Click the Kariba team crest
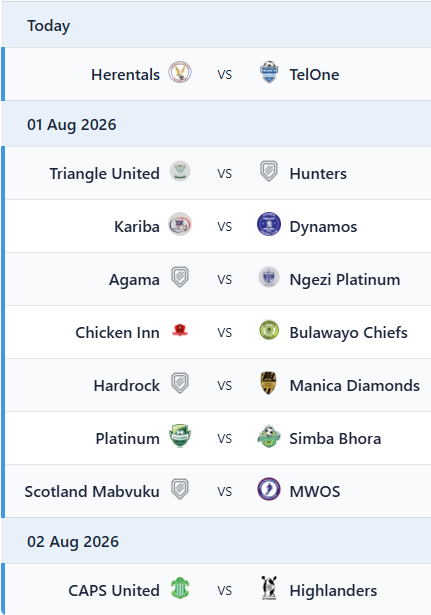The height and width of the screenshot is (615, 431). click(180, 225)
